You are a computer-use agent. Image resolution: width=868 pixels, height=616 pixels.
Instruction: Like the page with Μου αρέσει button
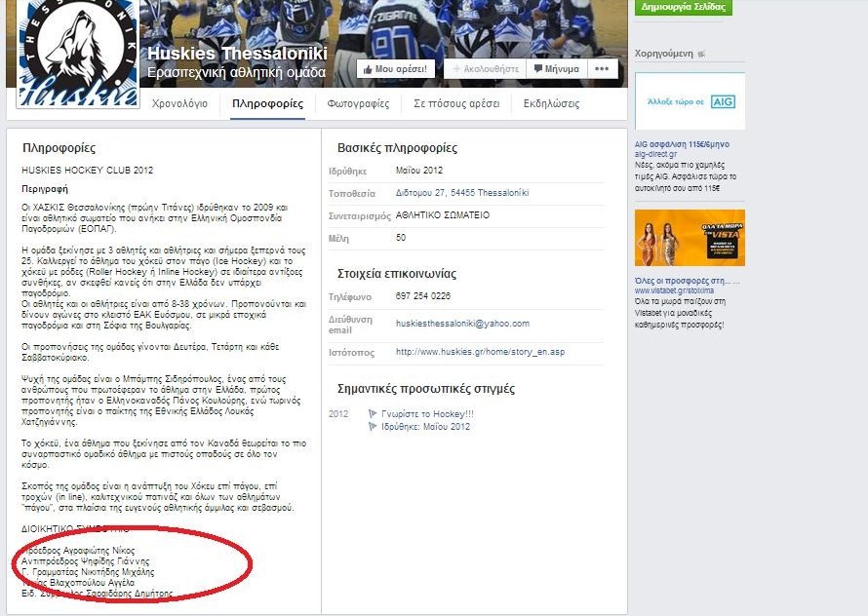pos(396,69)
